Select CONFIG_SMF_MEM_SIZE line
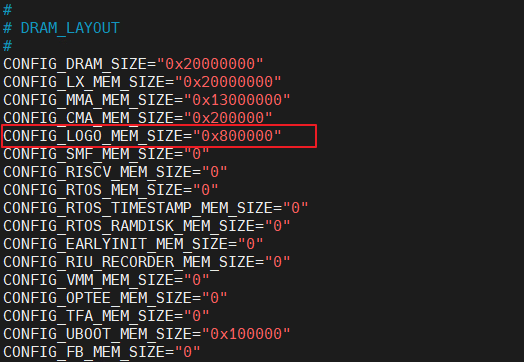This screenshot has height=362, width=524. pyautogui.click(x=106, y=154)
